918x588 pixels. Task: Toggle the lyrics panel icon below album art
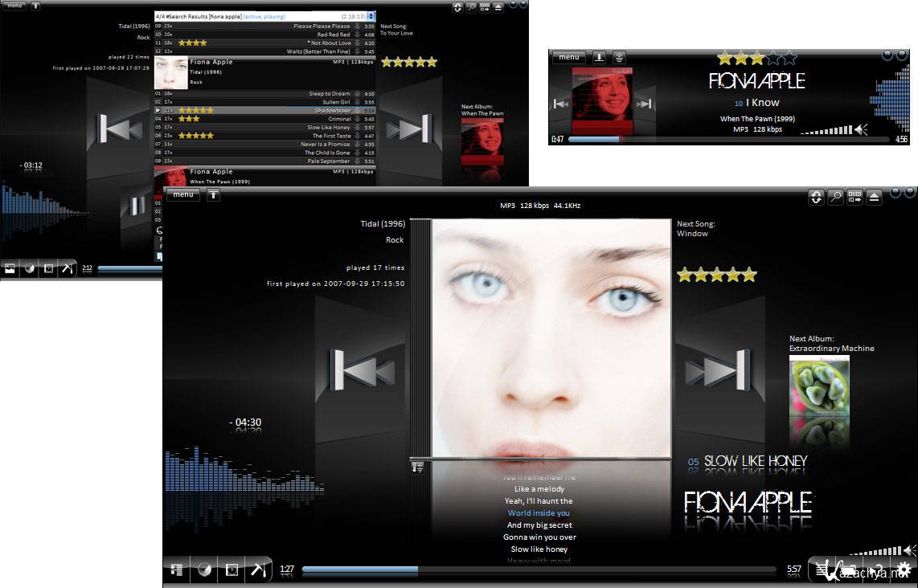(417, 467)
